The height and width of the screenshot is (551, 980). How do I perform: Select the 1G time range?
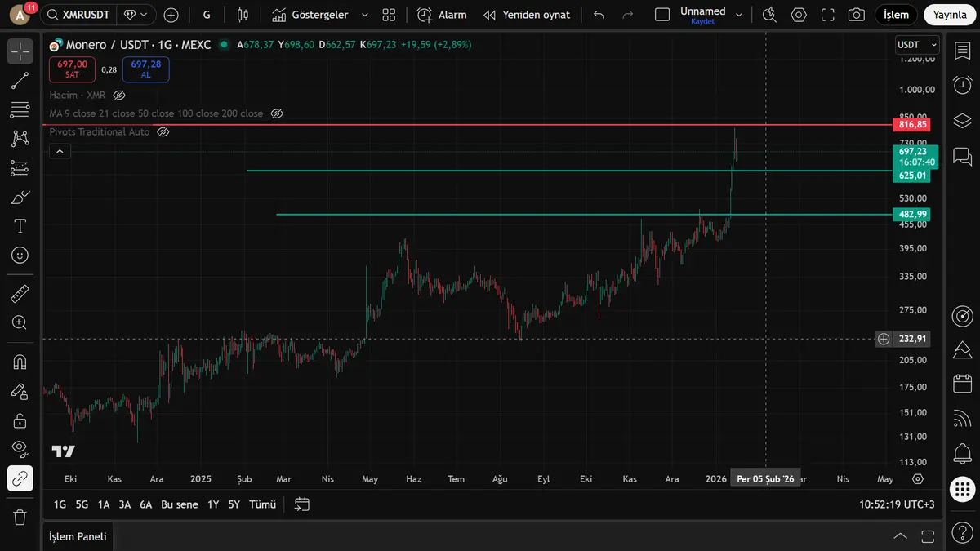[60, 504]
